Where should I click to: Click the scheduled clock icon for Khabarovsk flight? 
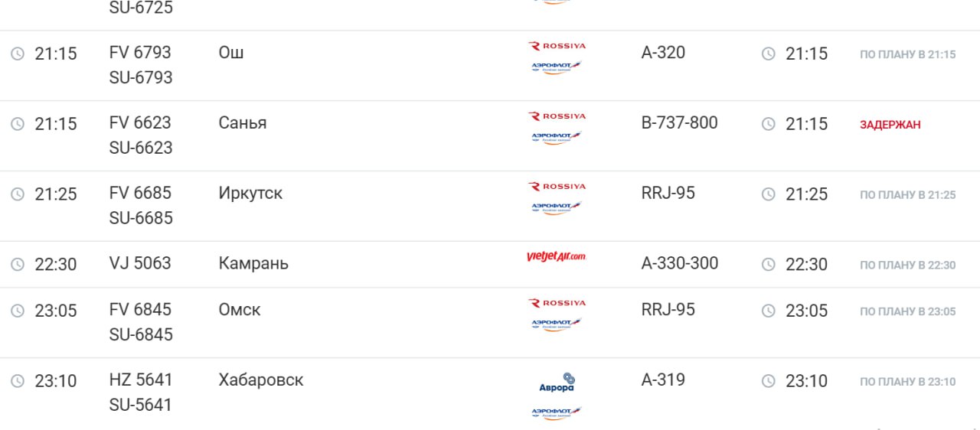pos(17,380)
